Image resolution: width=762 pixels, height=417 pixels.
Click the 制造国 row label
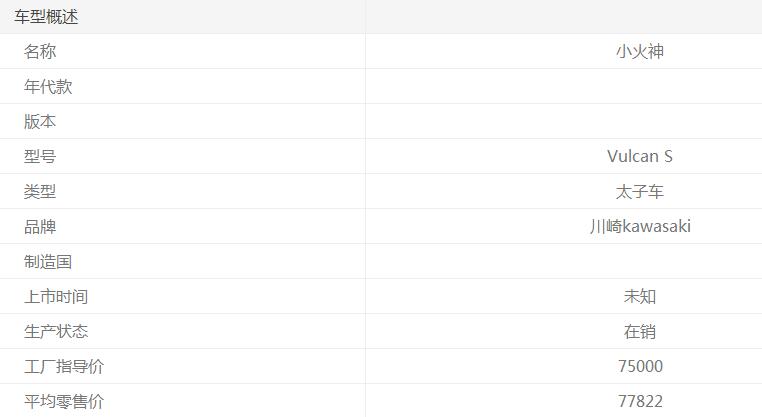click(48, 262)
